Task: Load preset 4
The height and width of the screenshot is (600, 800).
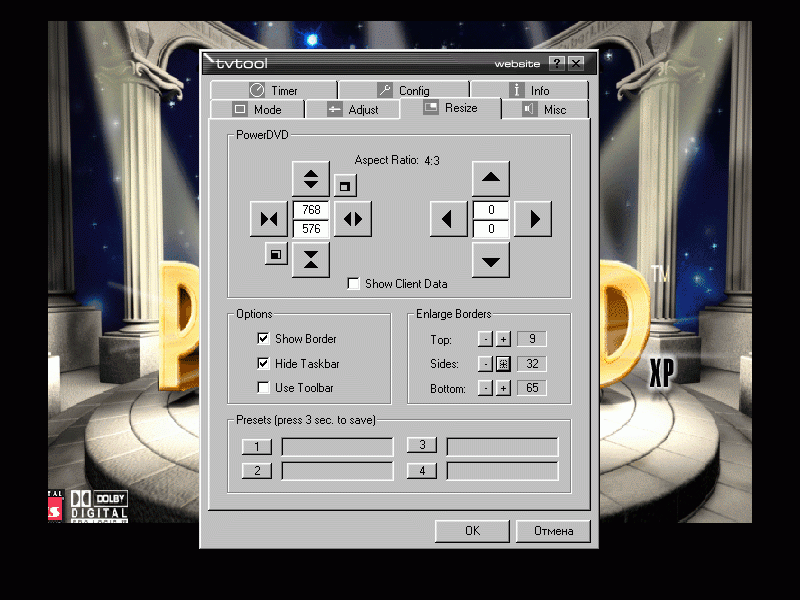Action: point(422,470)
